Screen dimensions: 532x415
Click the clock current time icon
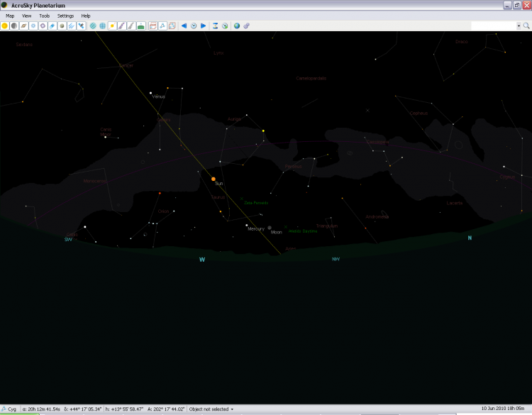click(x=194, y=26)
